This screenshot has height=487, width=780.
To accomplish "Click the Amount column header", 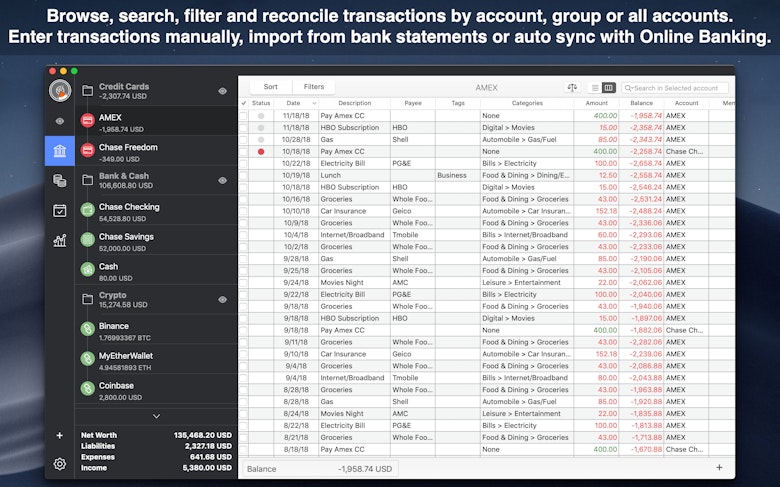I will [596, 103].
